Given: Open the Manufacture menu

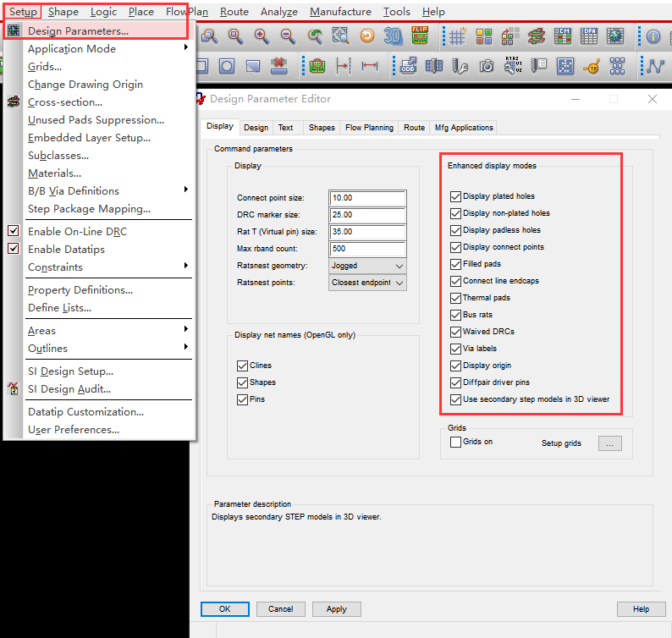Looking at the screenshot, I should pyautogui.click(x=340, y=12).
